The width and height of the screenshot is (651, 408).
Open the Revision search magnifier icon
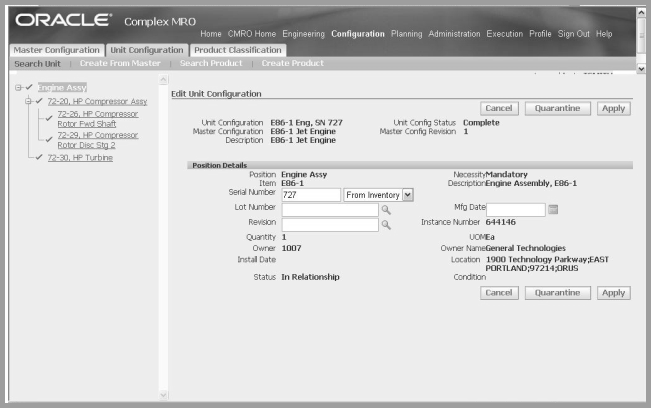coord(386,225)
